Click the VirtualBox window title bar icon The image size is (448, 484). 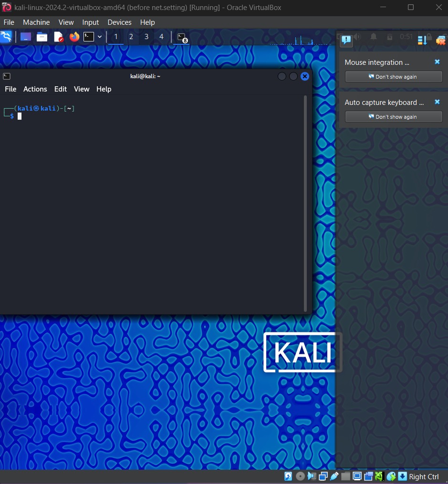(7, 7)
